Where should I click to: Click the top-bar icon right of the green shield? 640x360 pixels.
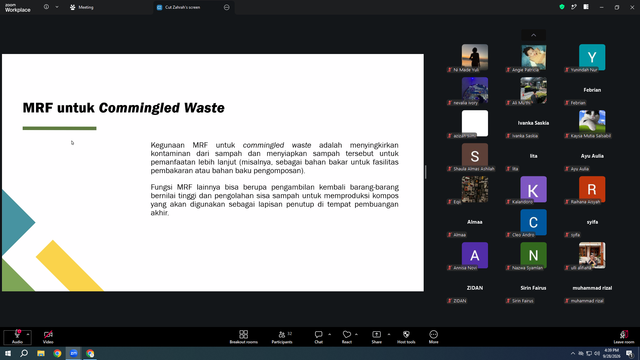click(574, 7)
